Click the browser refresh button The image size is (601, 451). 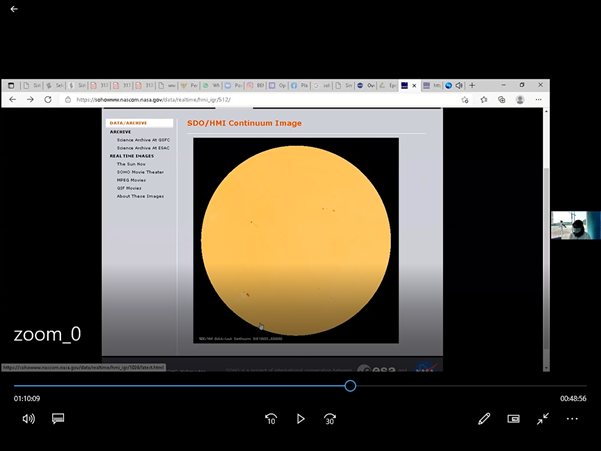[48, 100]
